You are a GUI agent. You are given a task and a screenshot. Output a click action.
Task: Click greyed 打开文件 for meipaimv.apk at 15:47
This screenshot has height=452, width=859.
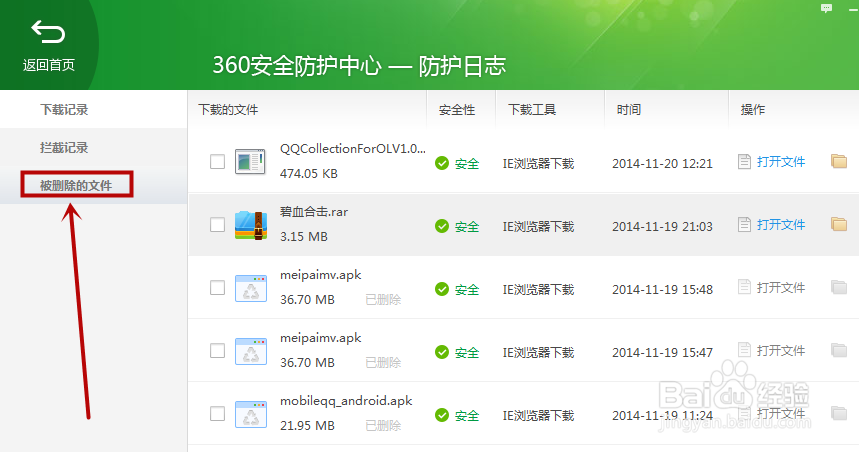tap(781, 351)
